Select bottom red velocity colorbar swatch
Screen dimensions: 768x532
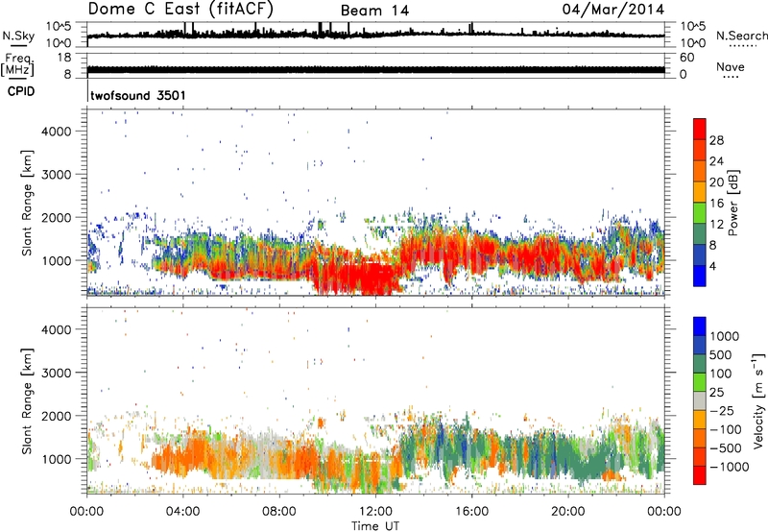pyautogui.click(x=700, y=475)
